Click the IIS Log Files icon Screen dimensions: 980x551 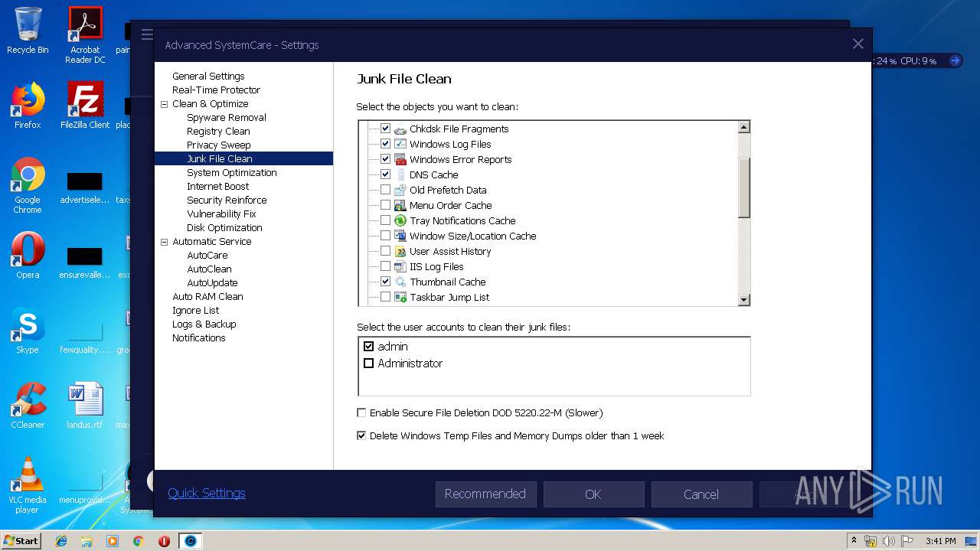click(400, 266)
